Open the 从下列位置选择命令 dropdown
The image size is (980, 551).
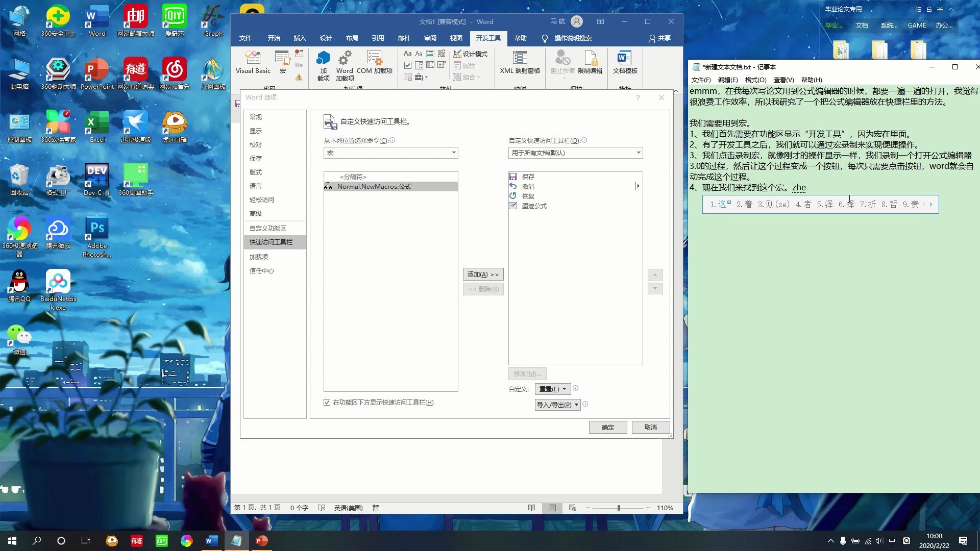click(x=390, y=153)
